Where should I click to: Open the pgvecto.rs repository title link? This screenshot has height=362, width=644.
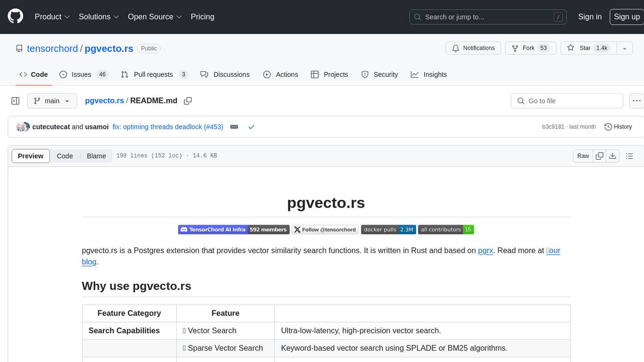109,48
